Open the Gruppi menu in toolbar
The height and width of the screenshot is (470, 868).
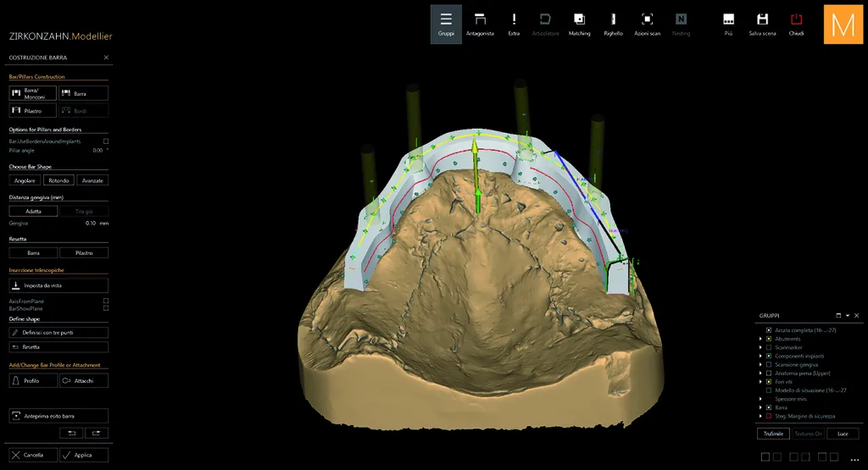[446, 25]
